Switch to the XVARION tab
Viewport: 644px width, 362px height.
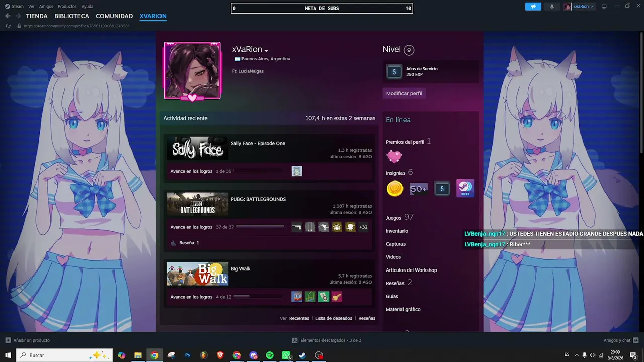pyautogui.click(x=153, y=16)
